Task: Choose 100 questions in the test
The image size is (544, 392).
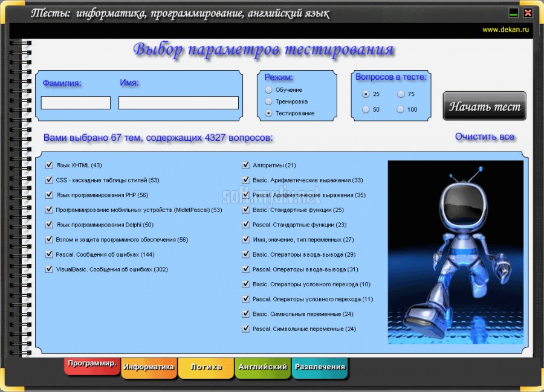Action: (x=401, y=109)
